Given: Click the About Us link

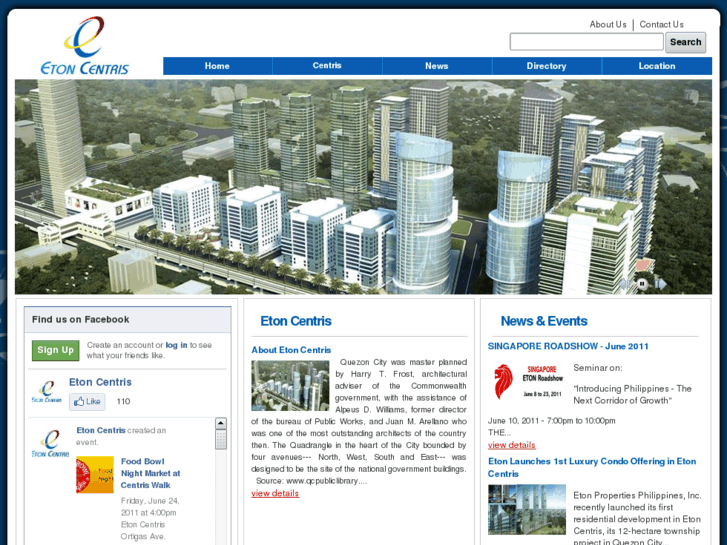Looking at the screenshot, I should [608, 25].
